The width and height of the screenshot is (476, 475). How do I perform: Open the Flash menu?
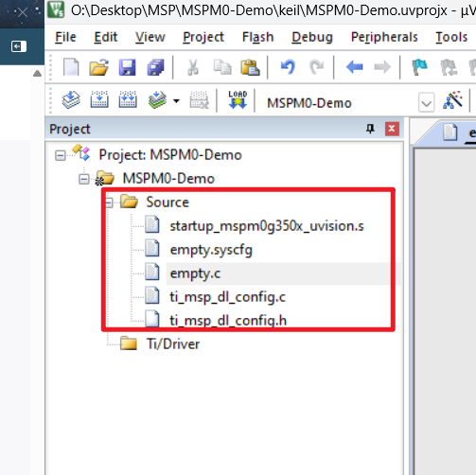click(257, 37)
